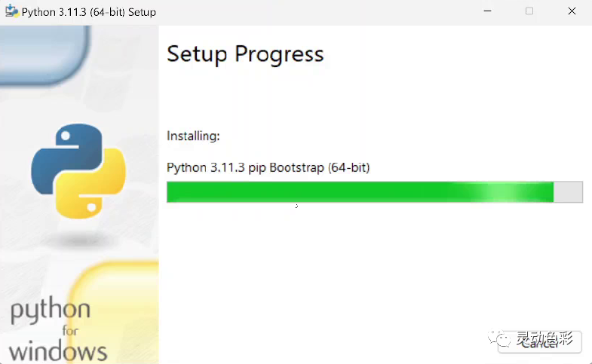The width and height of the screenshot is (592, 364).
Task: Click the Installing: label
Action: point(193,136)
